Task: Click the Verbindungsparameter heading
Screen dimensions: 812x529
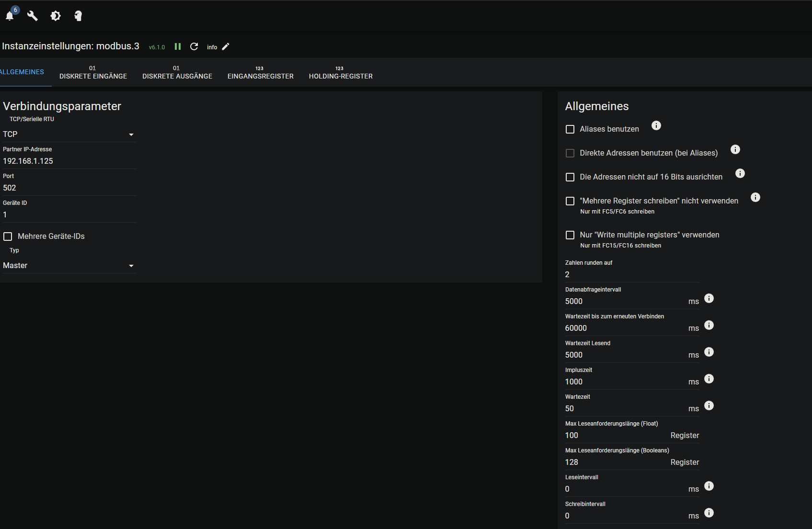Action: click(62, 106)
